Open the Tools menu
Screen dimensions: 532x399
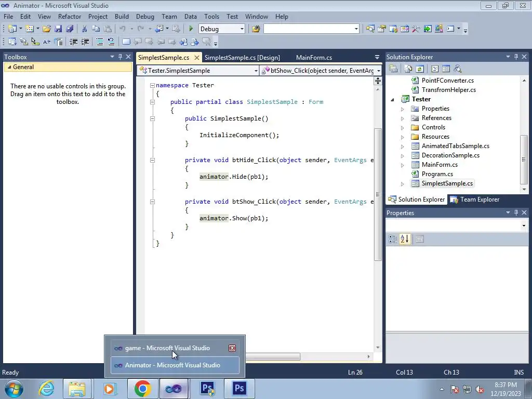211,16
